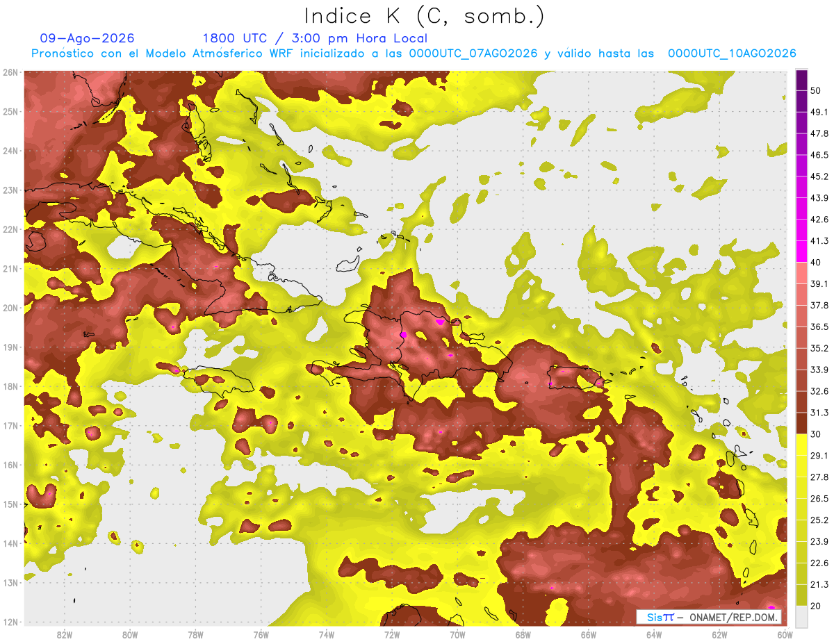This screenshot has height=644, width=834.
Task: Click the "15N" latitude axis label
Action: pos(10,504)
